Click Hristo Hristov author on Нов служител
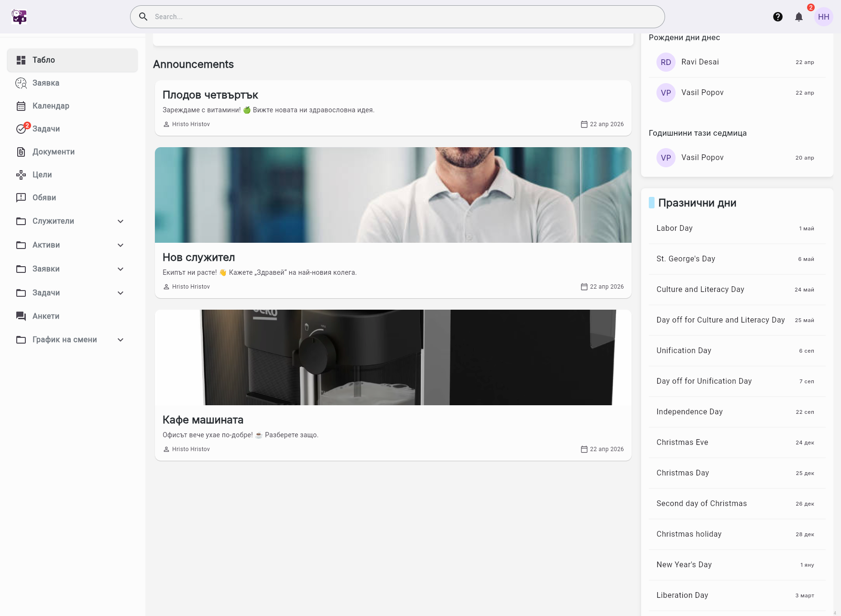 [191, 287]
